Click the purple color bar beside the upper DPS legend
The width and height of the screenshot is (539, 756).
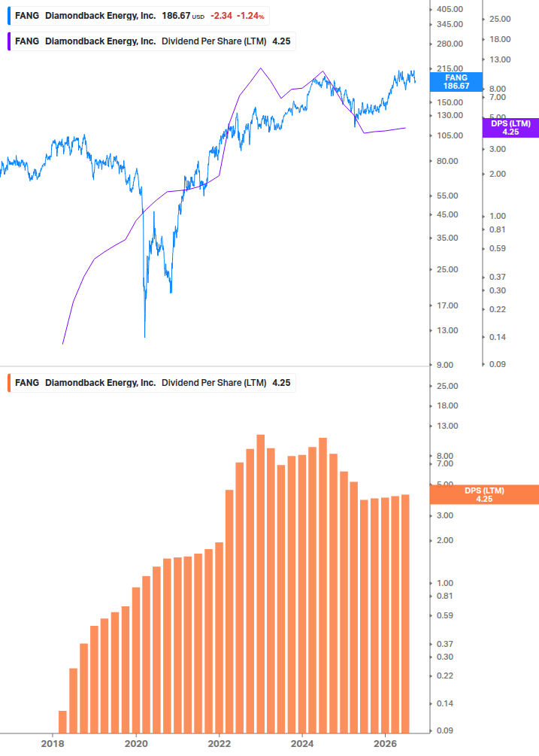pyautogui.click(x=9, y=41)
